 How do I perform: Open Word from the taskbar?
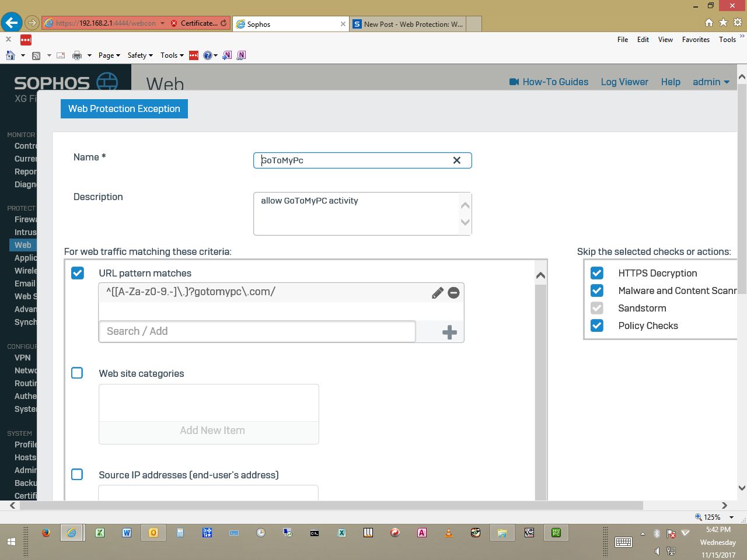(x=127, y=533)
